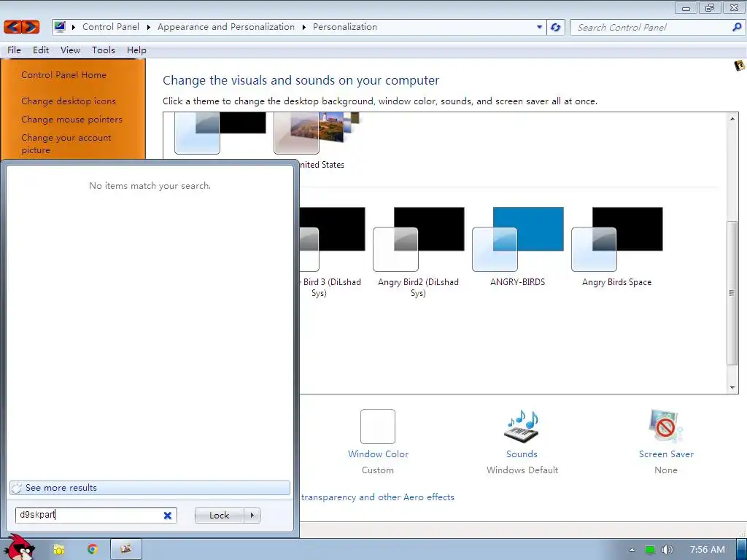The image size is (747, 560).
Task: Show hidden tray icons arrow
Action: (632, 550)
